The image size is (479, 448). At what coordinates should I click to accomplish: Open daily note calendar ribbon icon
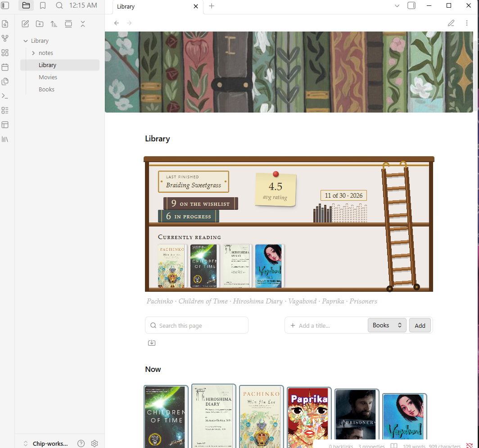tap(5, 67)
